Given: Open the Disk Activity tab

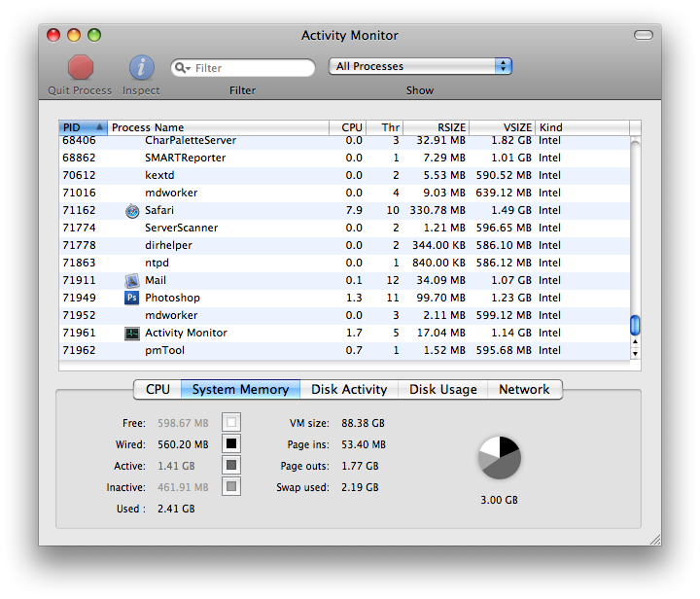Looking at the screenshot, I should coord(349,389).
